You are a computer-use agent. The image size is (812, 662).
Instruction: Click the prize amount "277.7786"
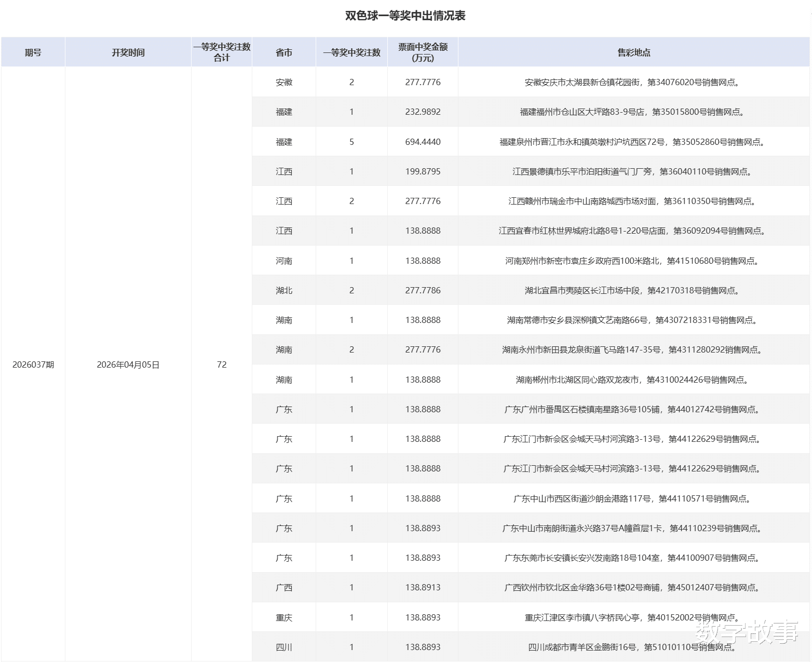[423, 290]
